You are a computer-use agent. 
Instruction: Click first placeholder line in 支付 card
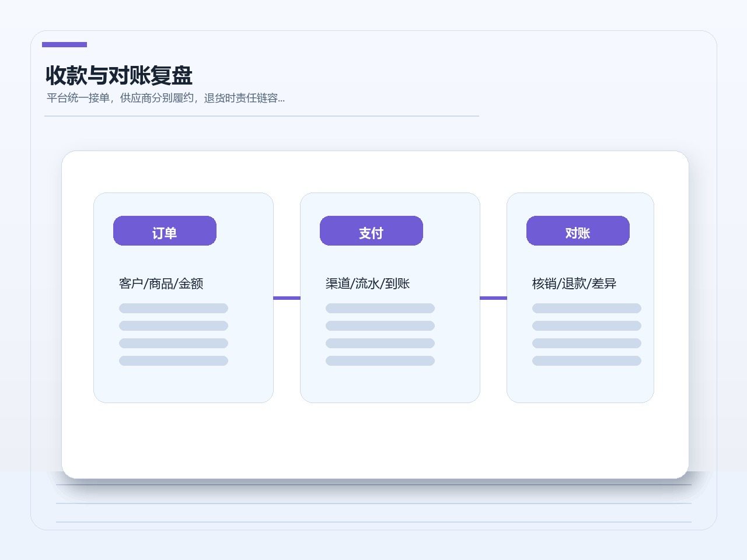(x=380, y=308)
